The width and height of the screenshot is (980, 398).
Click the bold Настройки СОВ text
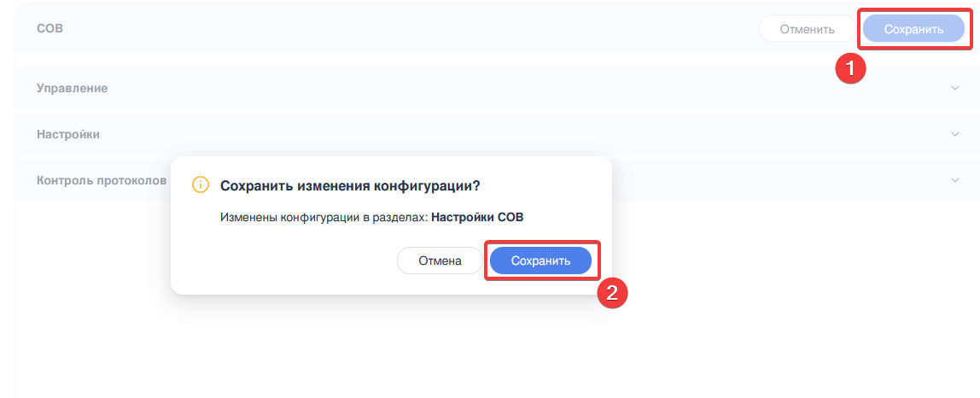[x=476, y=217]
